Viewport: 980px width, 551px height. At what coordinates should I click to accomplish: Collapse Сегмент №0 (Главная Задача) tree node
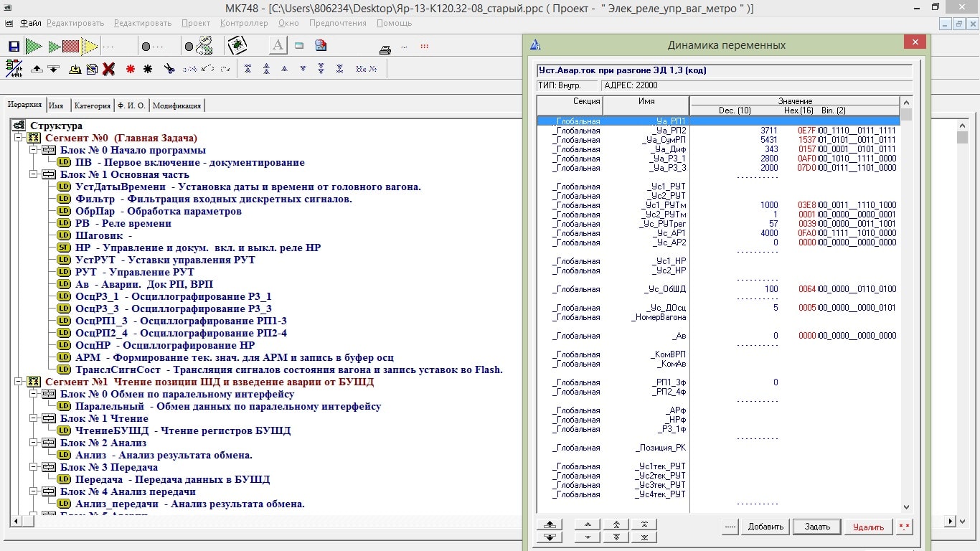[x=19, y=138]
